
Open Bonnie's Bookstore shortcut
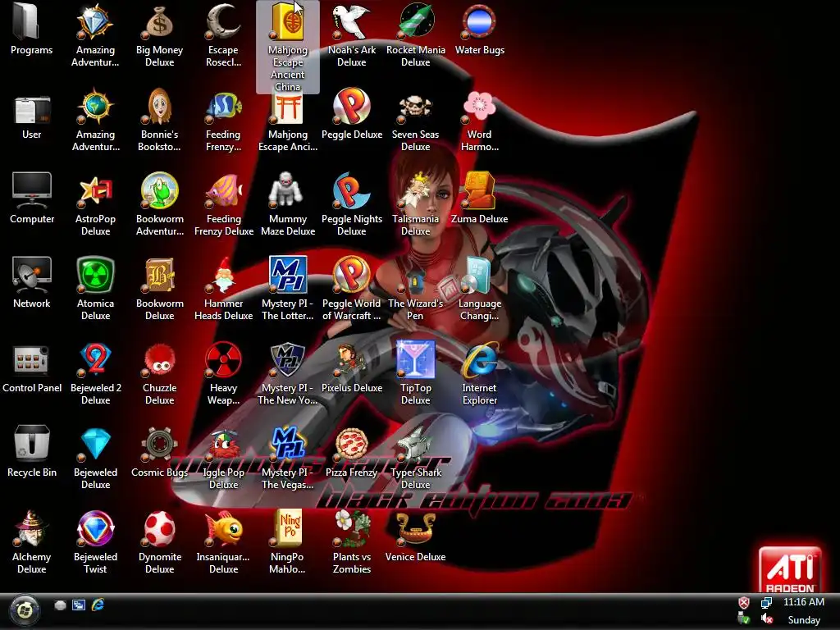159,107
